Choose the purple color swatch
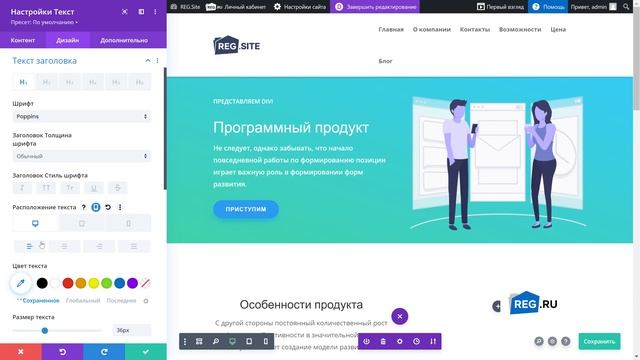The height and width of the screenshot is (360, 640). pyautogui.click(x=132, y=283)
